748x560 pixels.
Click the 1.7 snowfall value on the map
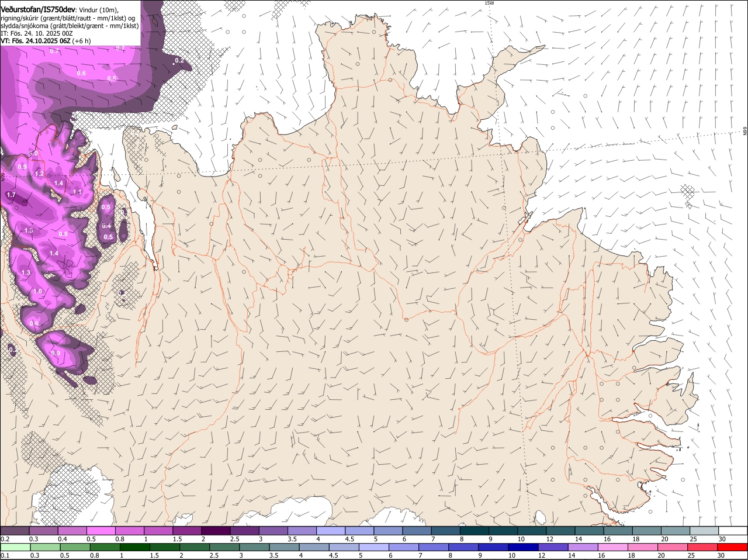tap(11, 195)
